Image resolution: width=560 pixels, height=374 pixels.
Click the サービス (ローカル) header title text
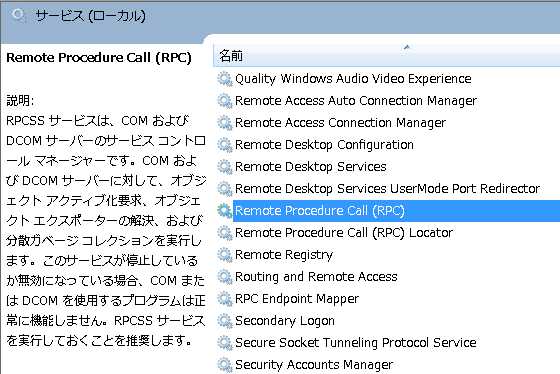[x=90, y=16]
